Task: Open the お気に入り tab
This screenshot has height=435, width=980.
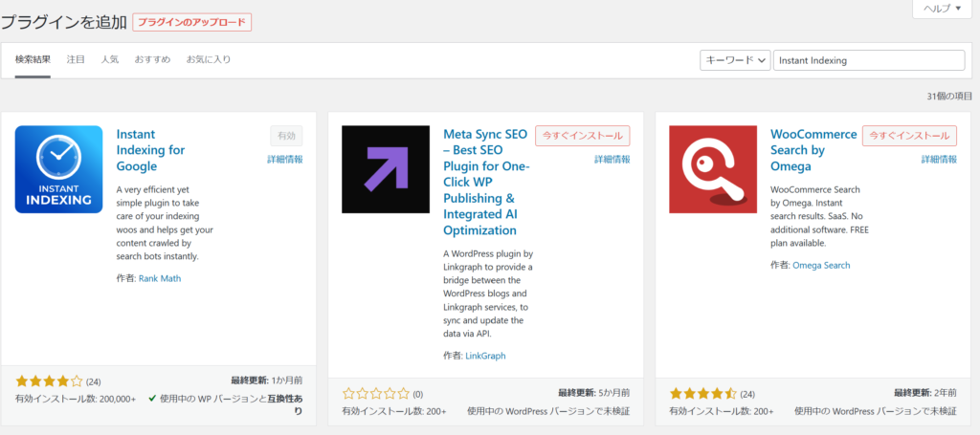Action: point(208,60)
